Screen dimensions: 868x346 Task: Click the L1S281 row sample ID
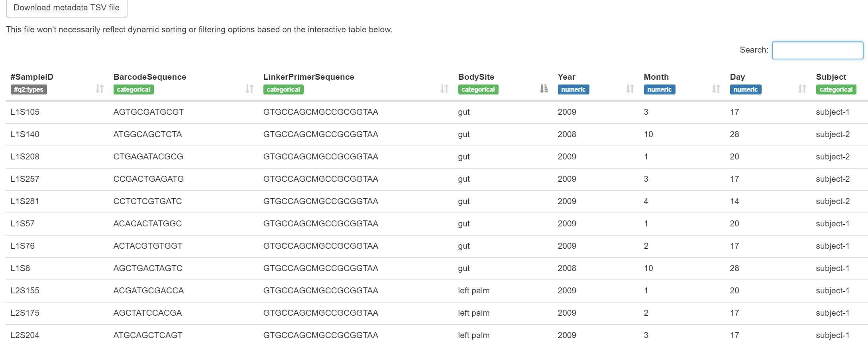pyautogui.click(x=25, y=201)
